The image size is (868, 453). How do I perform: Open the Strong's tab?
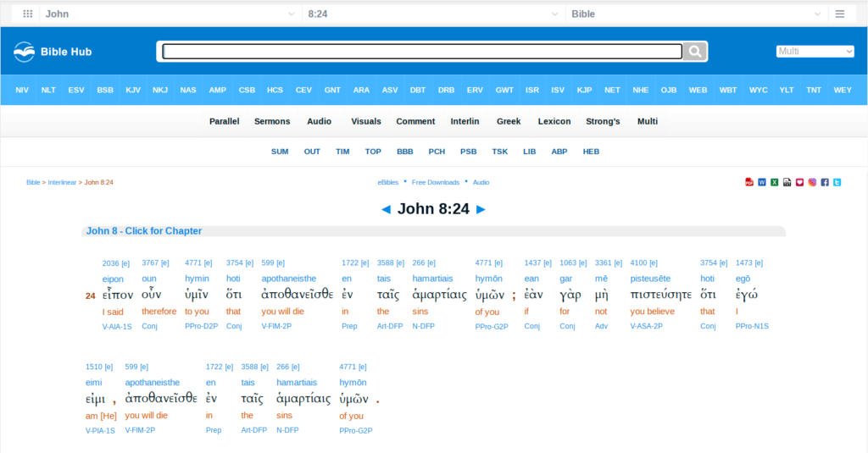pos(603,121)
